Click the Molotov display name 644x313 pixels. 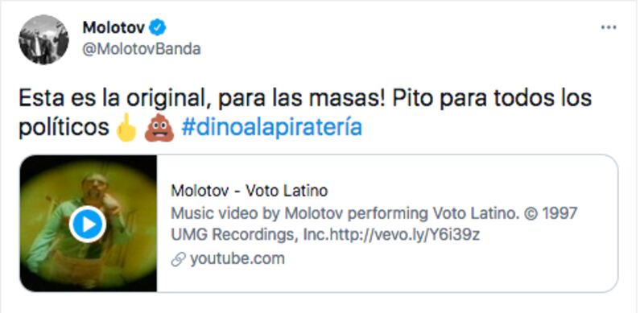pos(114,27)
